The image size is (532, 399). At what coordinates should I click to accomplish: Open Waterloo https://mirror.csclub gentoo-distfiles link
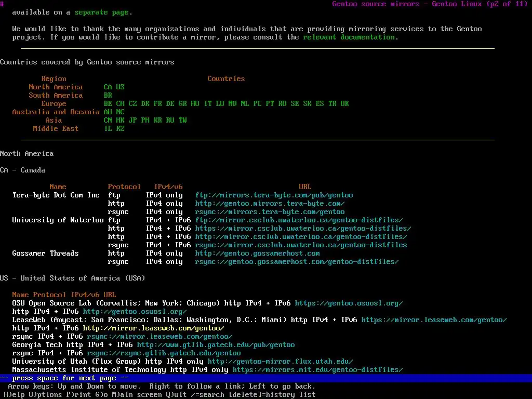coord(303,229)
